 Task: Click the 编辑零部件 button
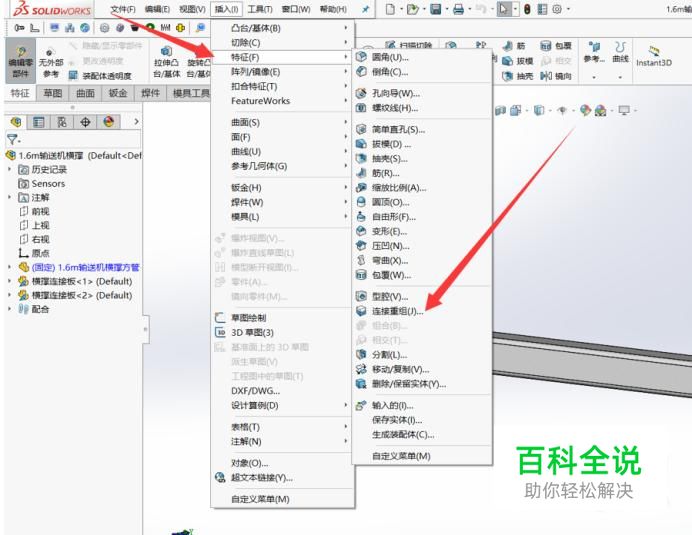(20, 60)
